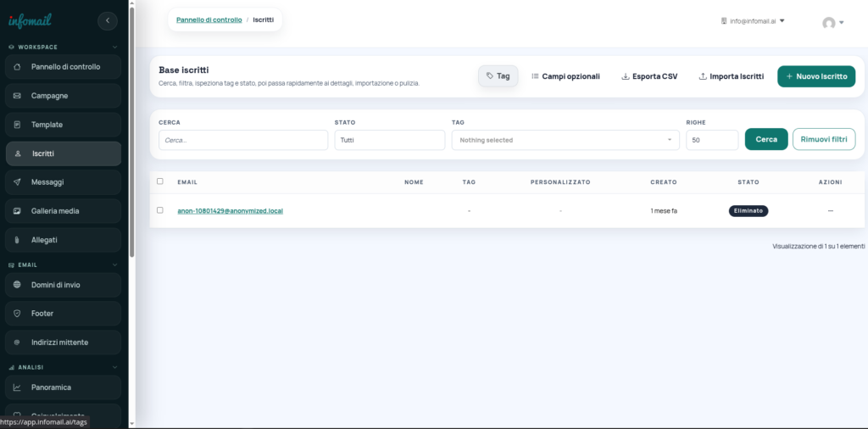
Task: Click the Galleria media image icon
Action: point(17,211)
